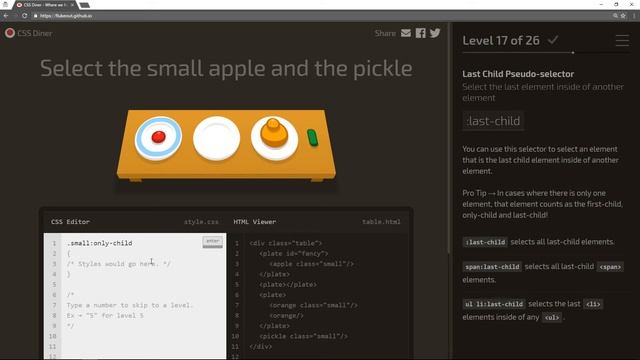The width and height of the screenshot is (640, 360).
Task: Click the 'Share' label text
Action: coord(385,33)
